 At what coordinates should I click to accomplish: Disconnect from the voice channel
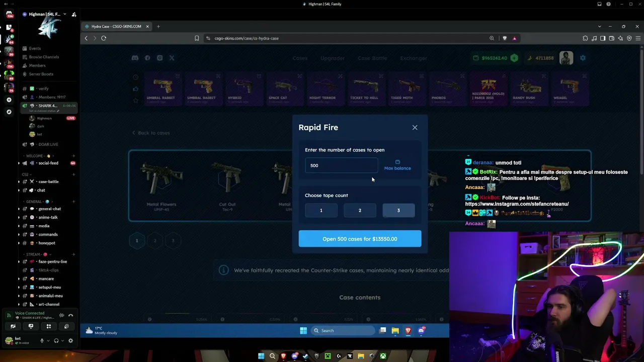71,315
